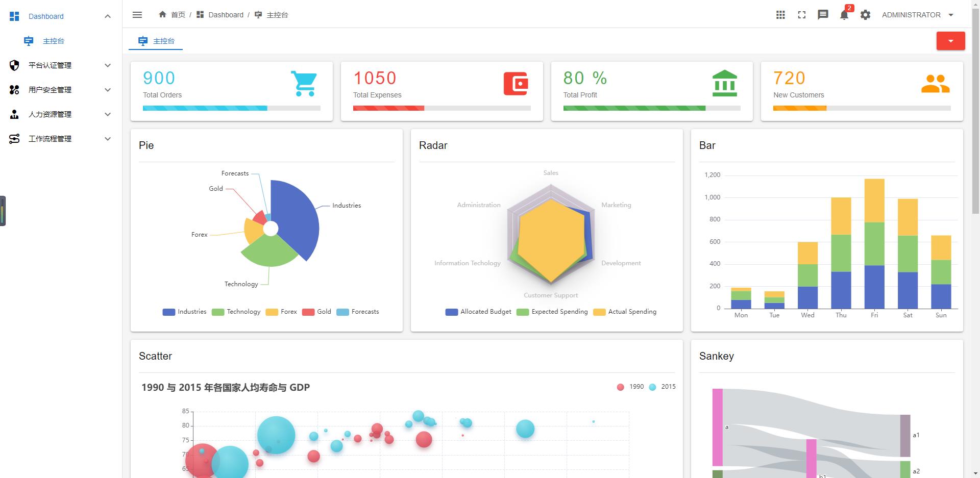Enter fullscreen mode via header icon
The image size is (980, 478).
point(802,15)
